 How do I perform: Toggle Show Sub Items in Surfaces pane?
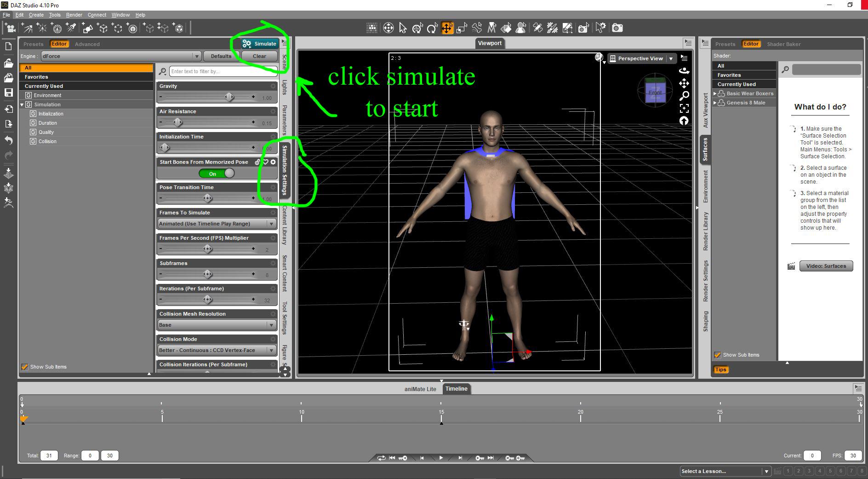[717, 355]
